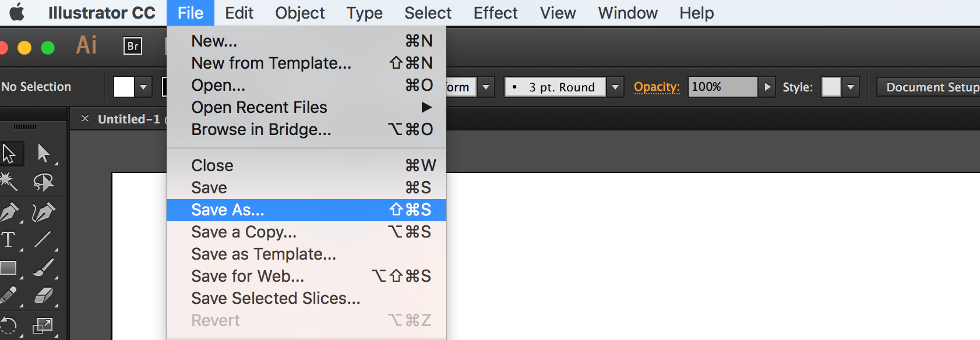Select the Selection tool arrow
This screenshot has height=340, width=980.
[x=9, y=154]
